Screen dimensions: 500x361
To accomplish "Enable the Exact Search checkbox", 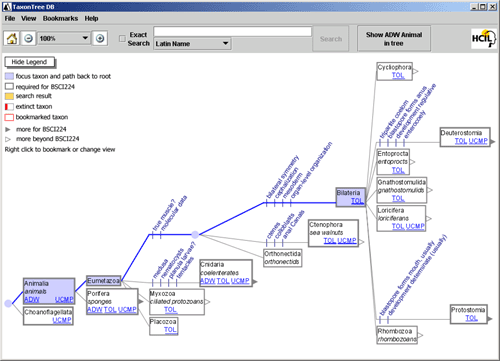I will (122, 39).
